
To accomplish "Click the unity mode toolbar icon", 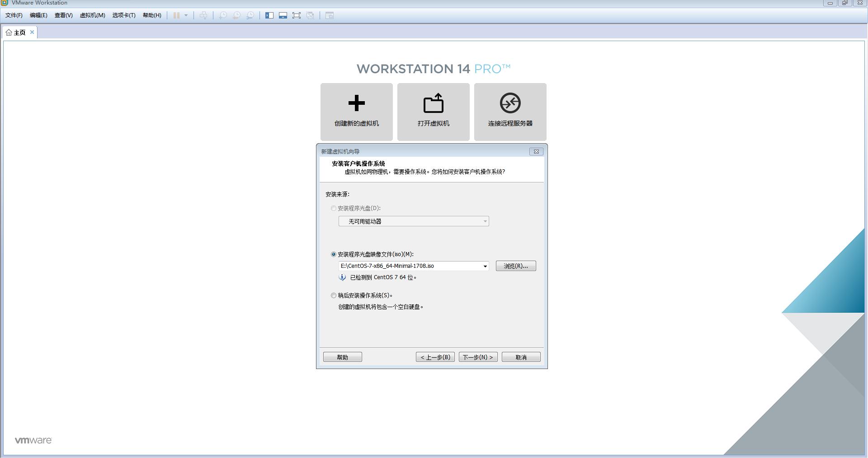I will (x=310, y=15).
